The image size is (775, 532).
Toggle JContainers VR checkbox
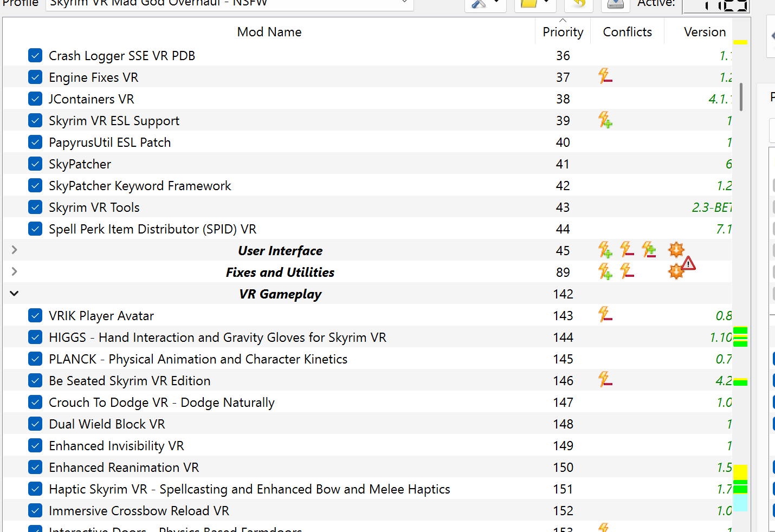point(35,99)
